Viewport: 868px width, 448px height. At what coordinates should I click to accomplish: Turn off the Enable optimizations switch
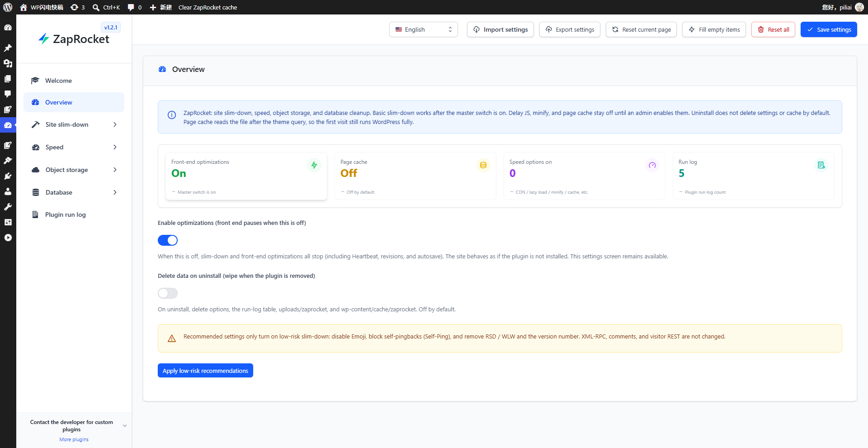tap(168, 240)
